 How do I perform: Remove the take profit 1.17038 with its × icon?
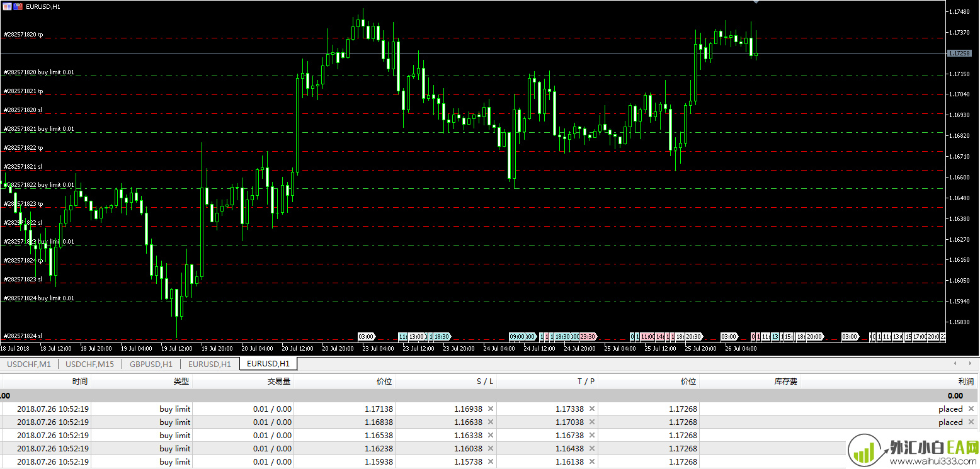coord(592,422)
